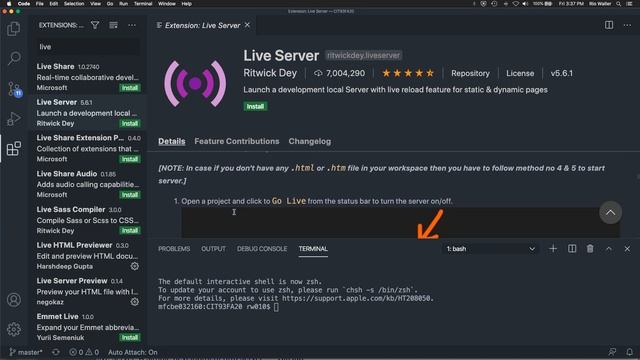Screen dimensions: 640x360
Task: Synchronize changes icon in status bar
Action: (56, 352)
